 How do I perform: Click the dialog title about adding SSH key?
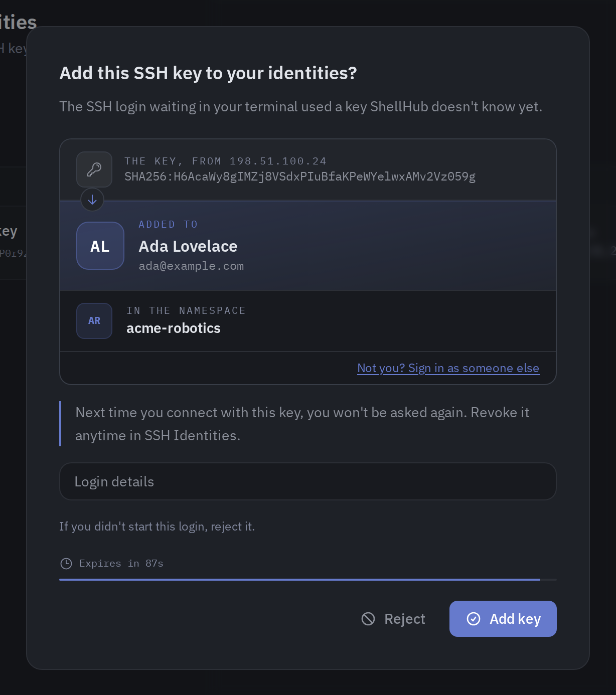[208, 73]
